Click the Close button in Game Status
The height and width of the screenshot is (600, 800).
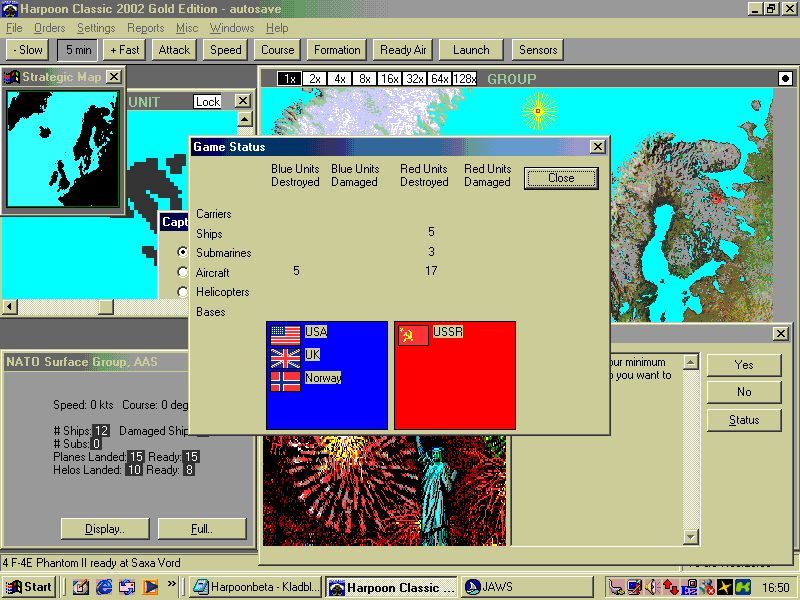(x=561, y=178)
